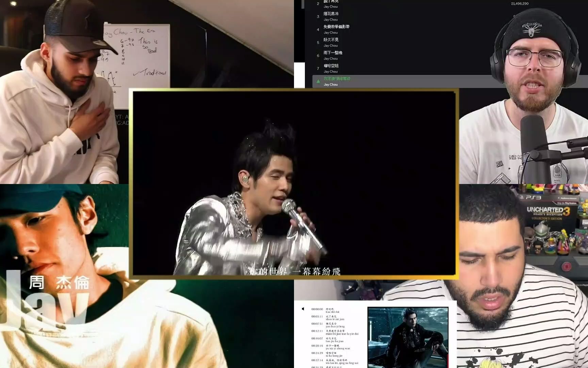Image resolution: width=588 pixels, height=368 pixels.
Task: Click the webcam feed of the man in the white hoodie
Action: coord(64,92)
